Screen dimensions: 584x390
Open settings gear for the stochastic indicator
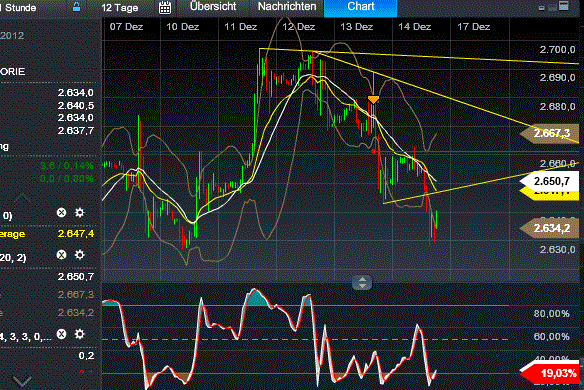click(x=79, y=334)
